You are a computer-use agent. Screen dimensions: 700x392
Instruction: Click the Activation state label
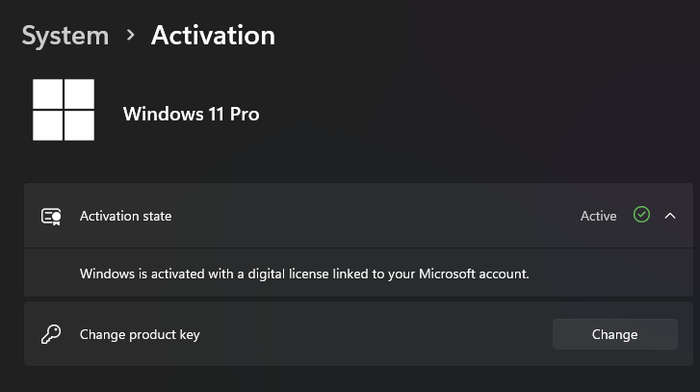[126, 216]
